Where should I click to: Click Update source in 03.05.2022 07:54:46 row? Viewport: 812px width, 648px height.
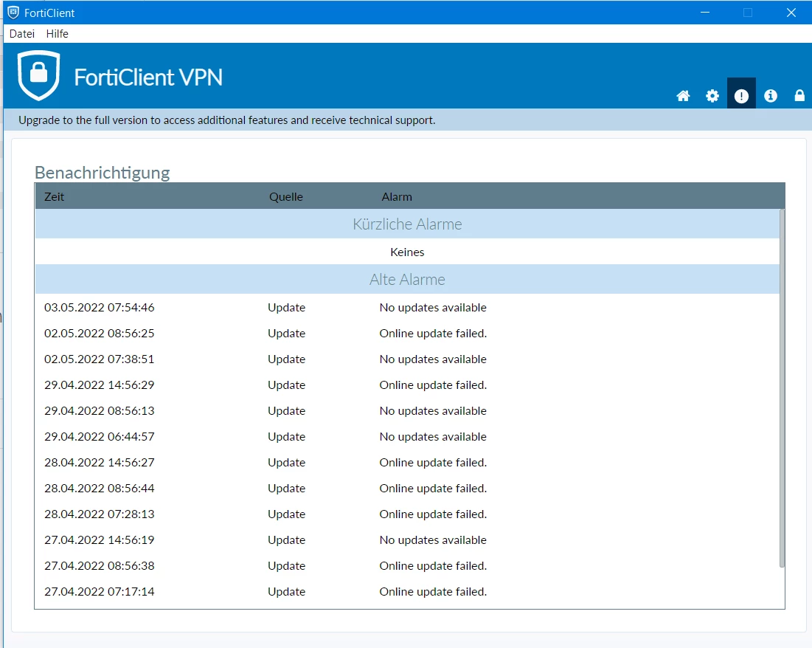pos(286,308)
